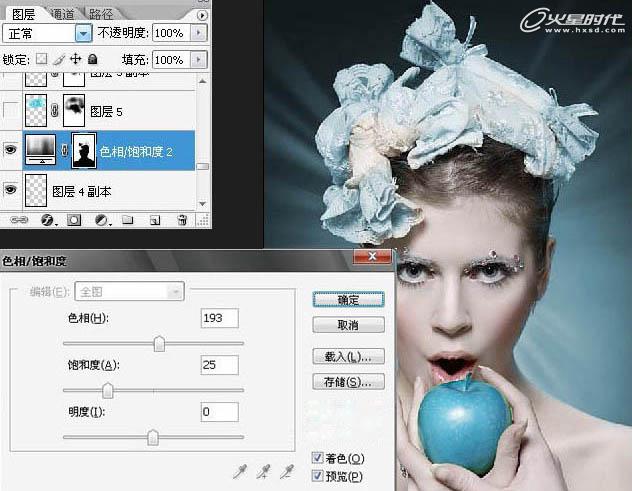The image size is (632, 491).
Task: Toggle lock all padlock icon
Action: pyautogui.click(x=93, y=59)
